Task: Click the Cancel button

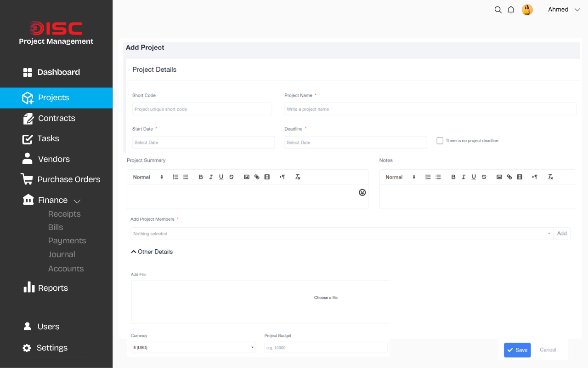Action: tap(548, 350)
